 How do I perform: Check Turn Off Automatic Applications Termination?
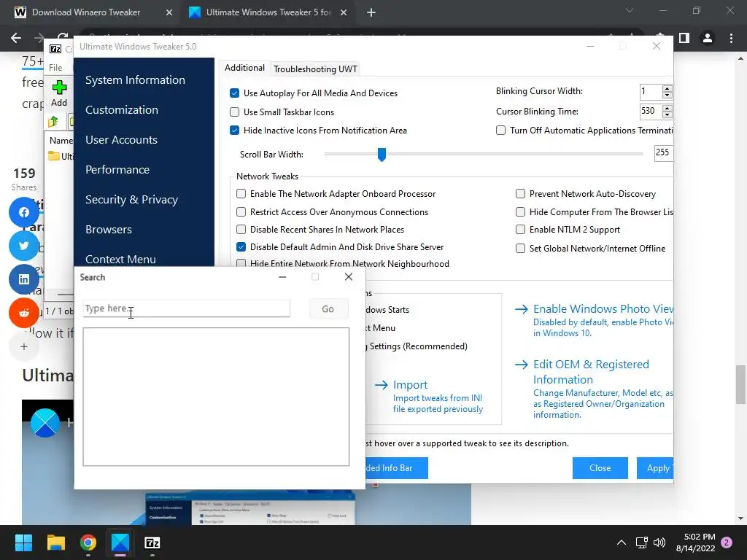pyautogui.click(x=500, y=130)
